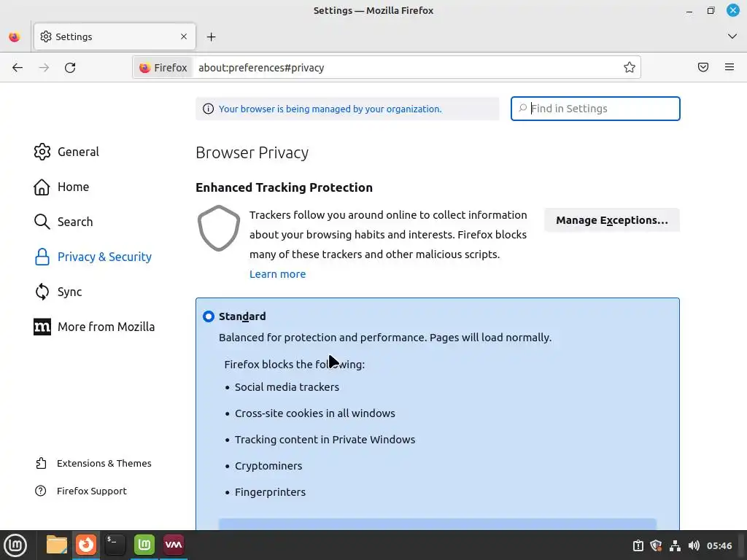Viewport: 747px width, 560px height.
Task: Click the Home house icon in sidebar
Action: point(42,187)
